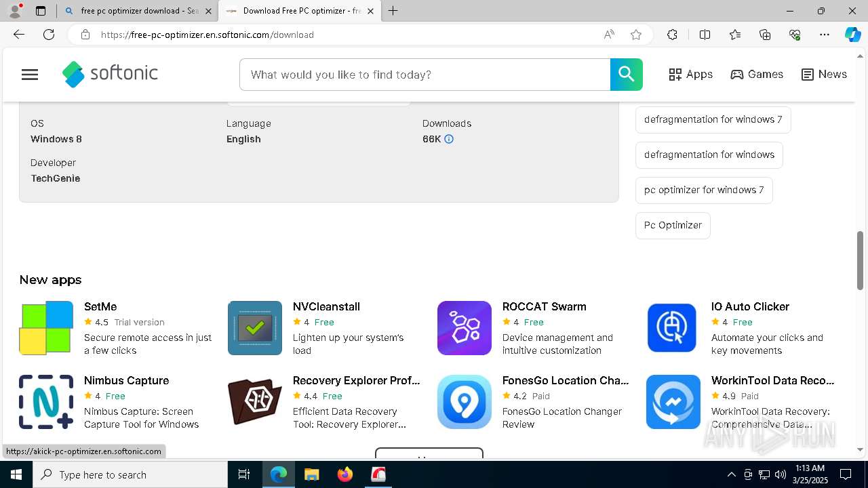Click the NVCleanstall title link
This screenshot has width=868, height=488.
coord(326,306)
